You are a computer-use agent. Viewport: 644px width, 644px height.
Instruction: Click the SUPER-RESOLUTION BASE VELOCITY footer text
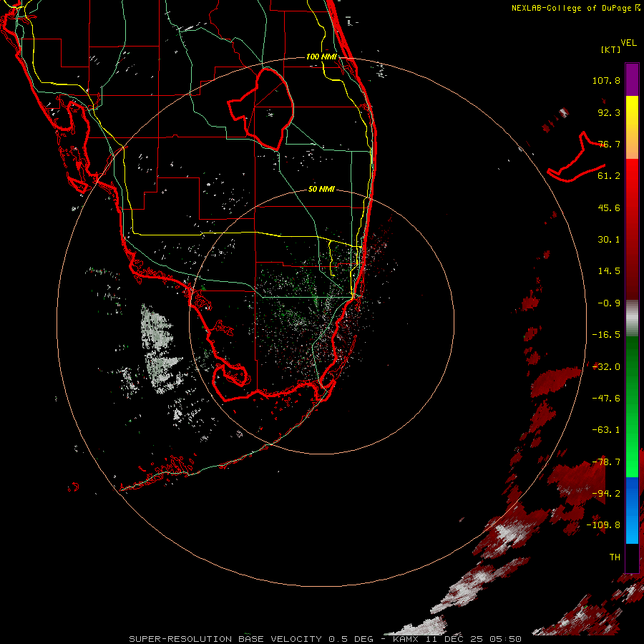pos(226,639)
